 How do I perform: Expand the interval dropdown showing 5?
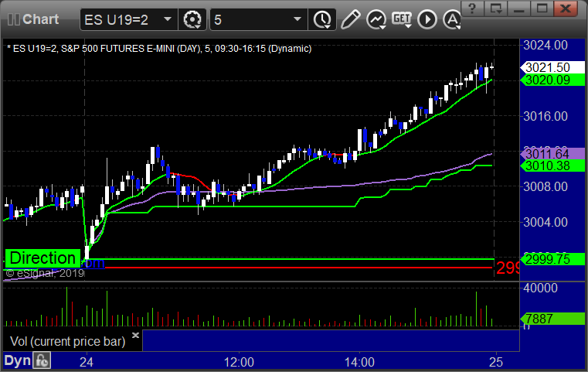[297, 18]
